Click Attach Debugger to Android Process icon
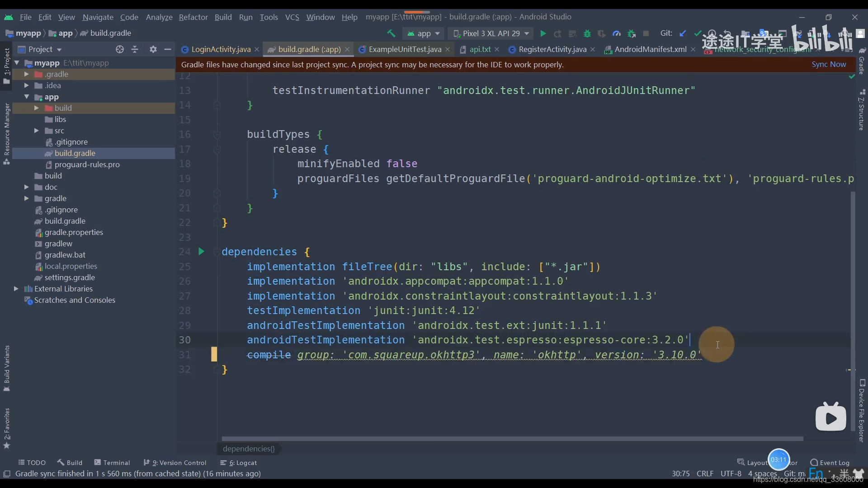The height and width of the screenshot is (488, 868). 632,33
